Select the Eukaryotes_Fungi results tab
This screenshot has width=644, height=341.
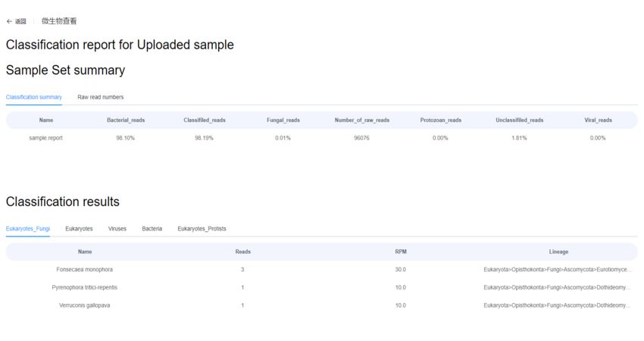tap(27, 228)
